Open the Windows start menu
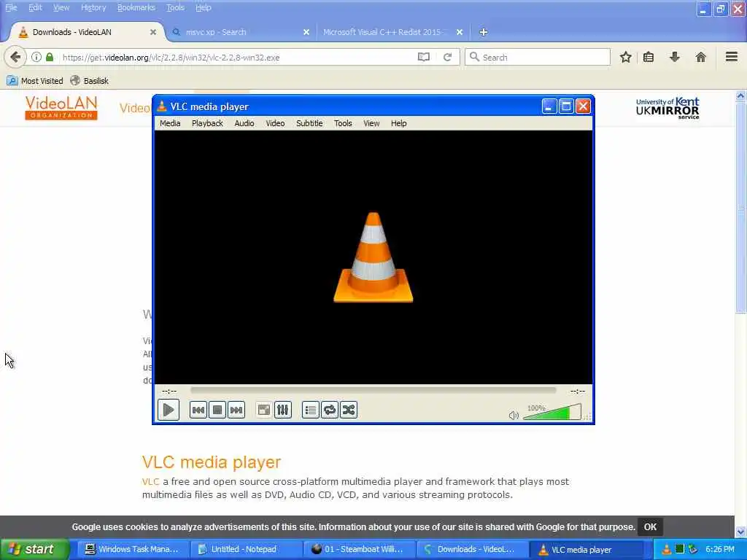The height and width of the screenshot is (560, 747). pos(35,549)
